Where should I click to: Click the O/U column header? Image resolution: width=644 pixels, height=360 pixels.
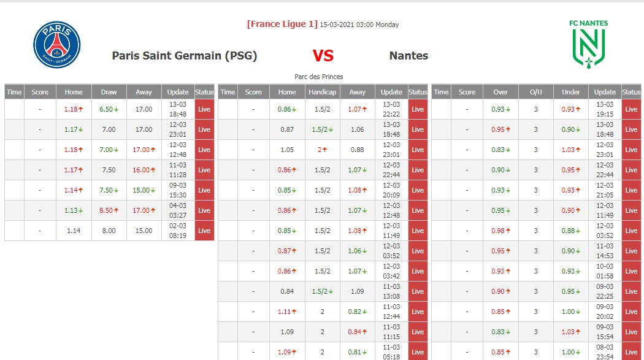(x=535, y=92)
